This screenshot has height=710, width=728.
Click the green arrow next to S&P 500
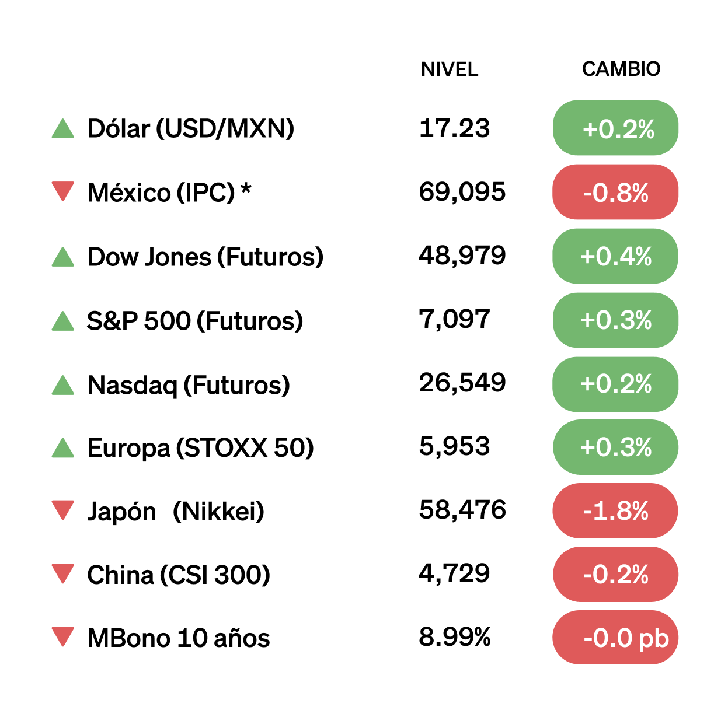click(63, 321)
